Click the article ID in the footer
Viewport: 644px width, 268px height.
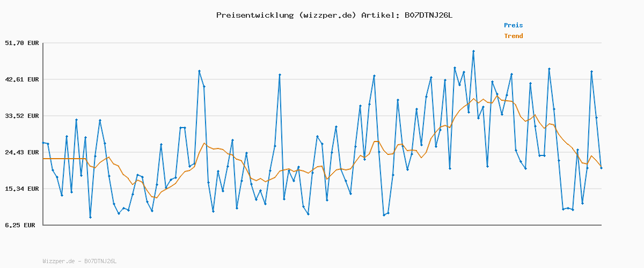(100, 261)
